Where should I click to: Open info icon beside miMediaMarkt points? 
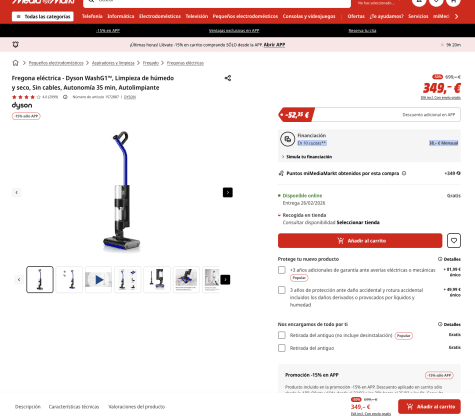pos(404,173)
